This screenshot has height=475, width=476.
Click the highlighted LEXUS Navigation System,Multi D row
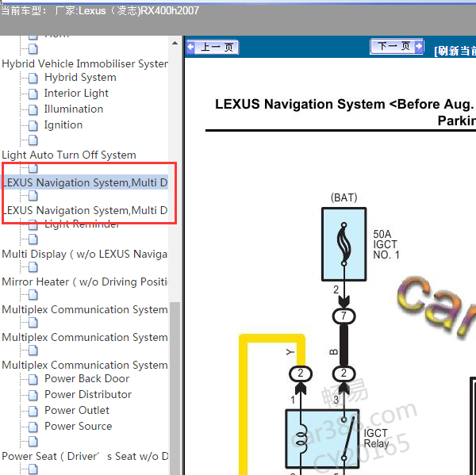point(85,182)
